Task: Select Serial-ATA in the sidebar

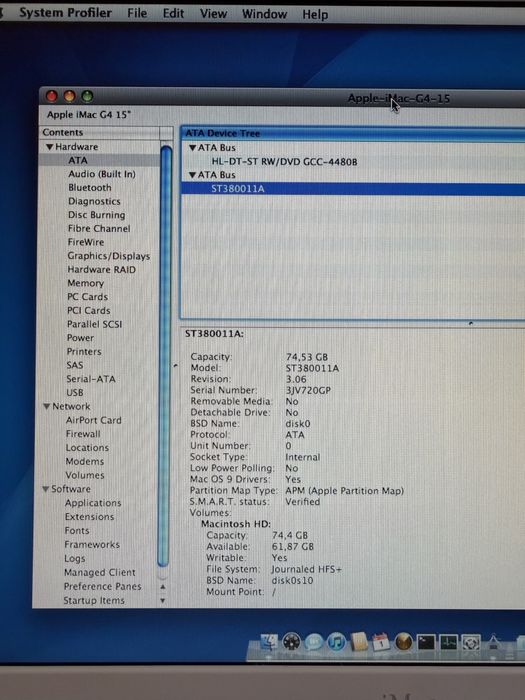Action: tap(91, 379)
